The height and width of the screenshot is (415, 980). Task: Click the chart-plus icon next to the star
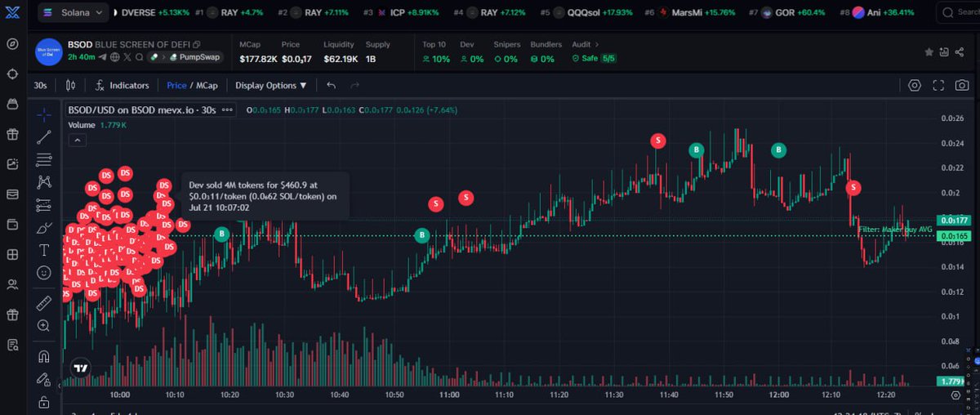point(945,51)
